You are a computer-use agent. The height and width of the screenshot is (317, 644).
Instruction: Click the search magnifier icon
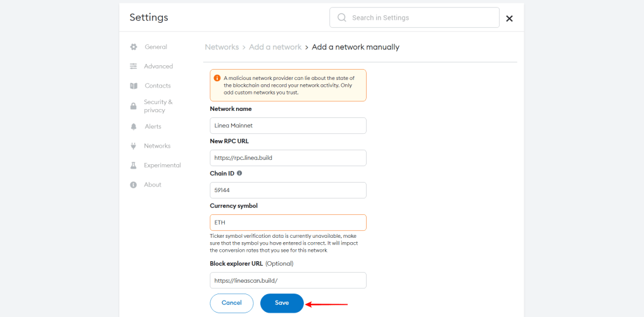pos(342,18)
